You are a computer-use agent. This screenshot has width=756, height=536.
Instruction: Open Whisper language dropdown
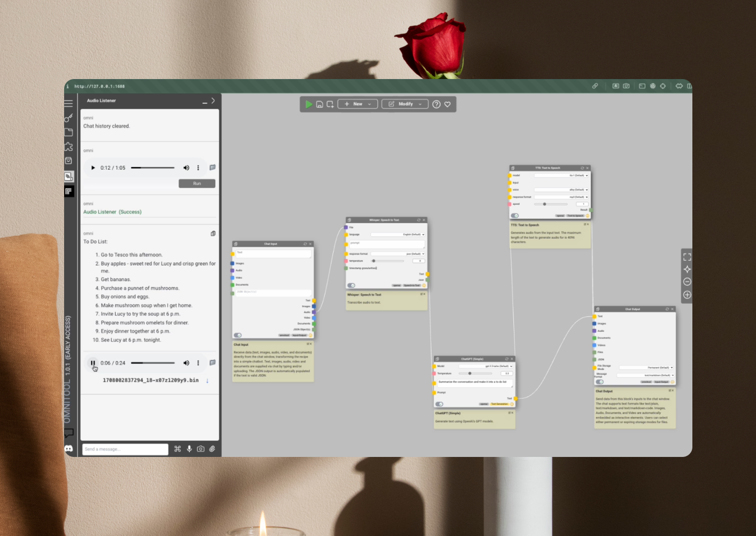coord(398,234)
